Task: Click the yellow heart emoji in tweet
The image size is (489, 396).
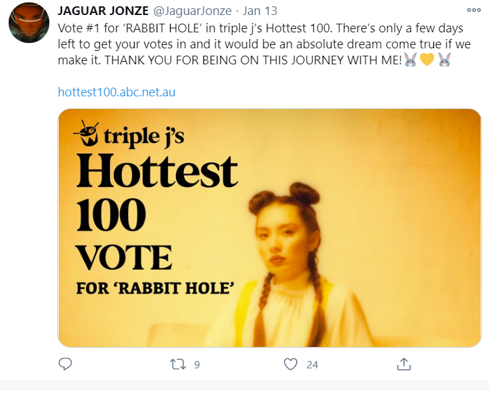Action: [427, 60]
